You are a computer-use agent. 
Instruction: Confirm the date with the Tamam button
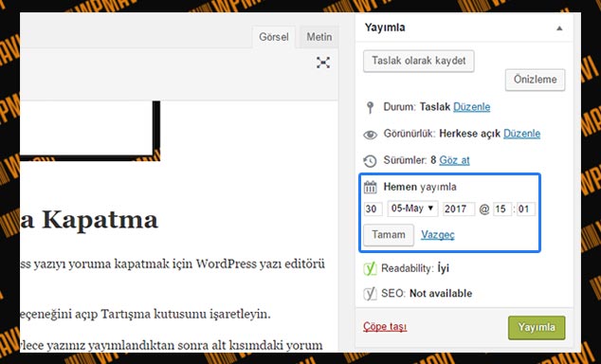pos(389,234)
